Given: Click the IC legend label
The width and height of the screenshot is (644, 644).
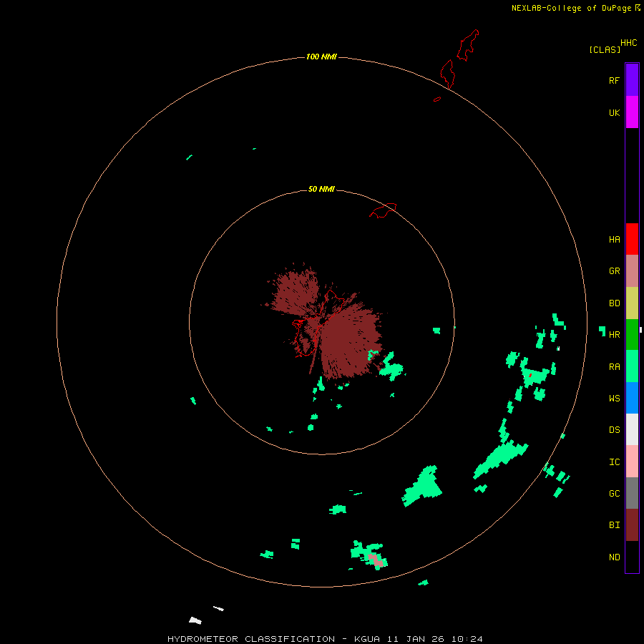Looking at the screenshot, I should tap(614, 462).
